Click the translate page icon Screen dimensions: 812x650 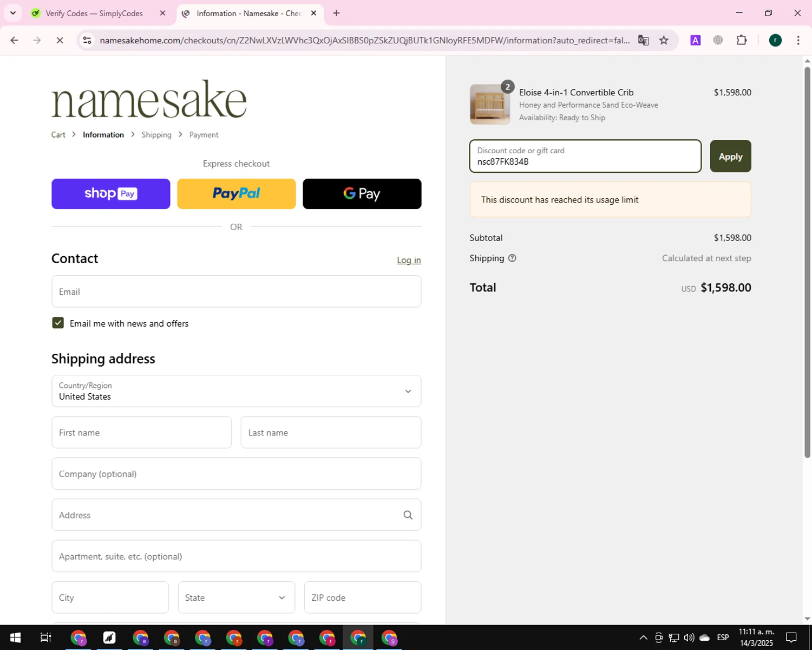[643, 40]
